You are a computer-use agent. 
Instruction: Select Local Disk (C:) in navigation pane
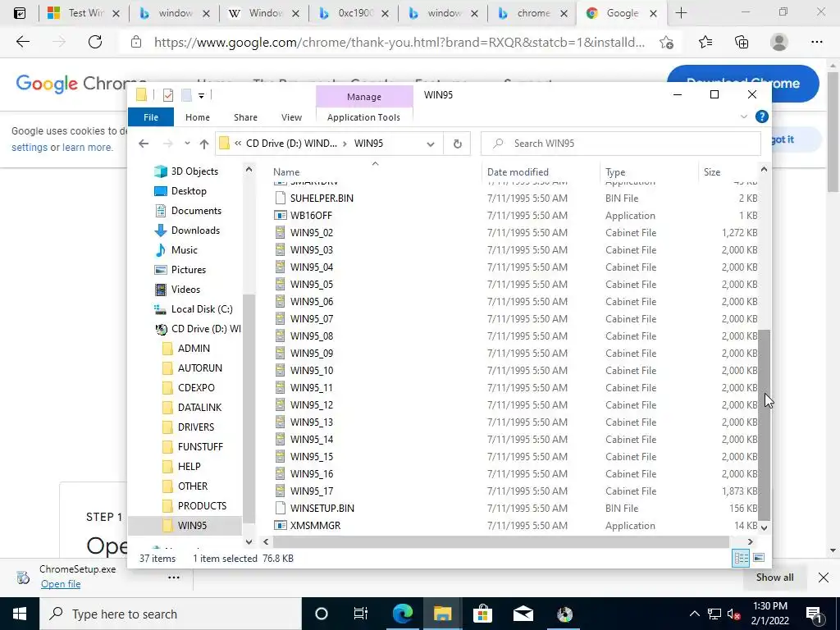pyautogui.click(x=194, y=309)
